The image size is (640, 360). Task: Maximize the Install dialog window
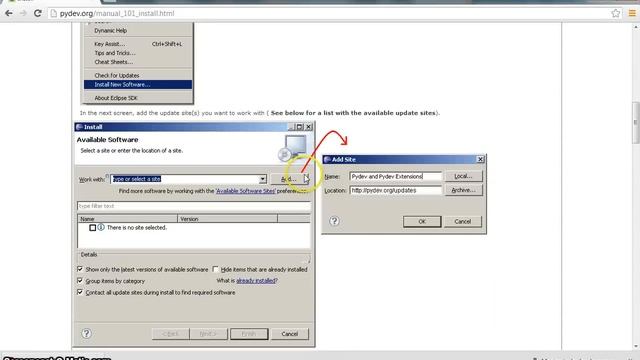(300, 127)
